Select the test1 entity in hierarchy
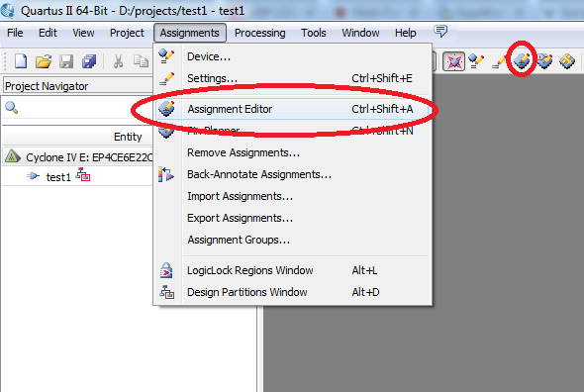Viewport: 584px width, 392px height. click(x=58, y=177)
